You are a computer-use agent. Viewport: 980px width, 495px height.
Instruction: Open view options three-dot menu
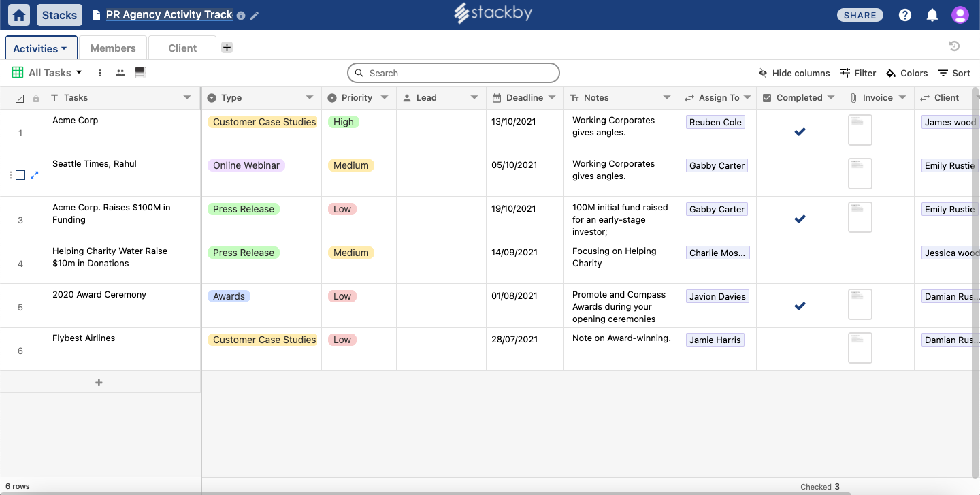tap(100, 73)
